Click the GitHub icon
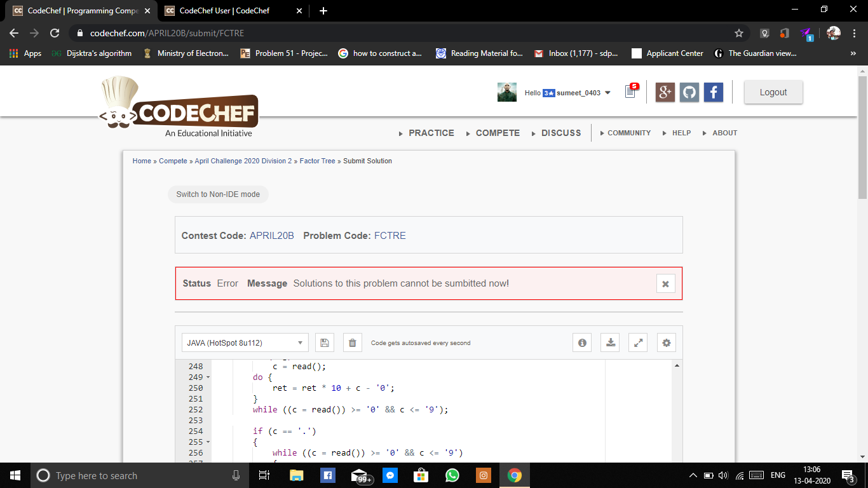This screenshot has width=868, height=488. (x=689, y=92)
